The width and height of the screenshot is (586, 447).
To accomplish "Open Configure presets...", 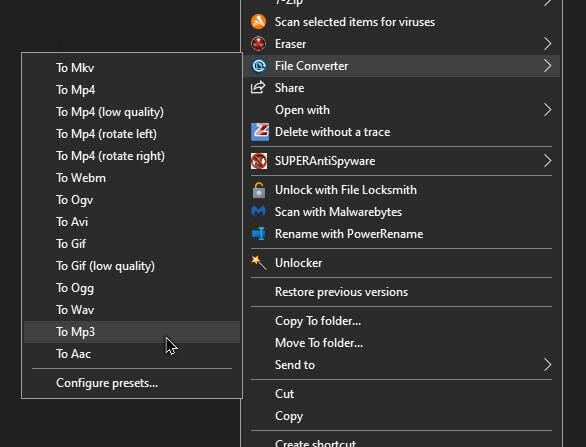I will tap(132, 383).
